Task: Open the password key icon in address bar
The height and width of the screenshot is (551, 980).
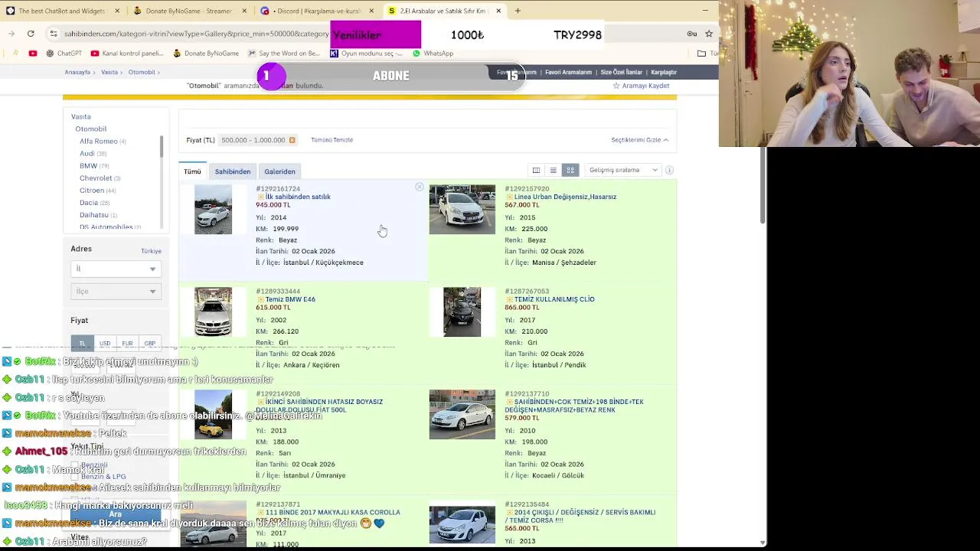Action: click(691, 34)
